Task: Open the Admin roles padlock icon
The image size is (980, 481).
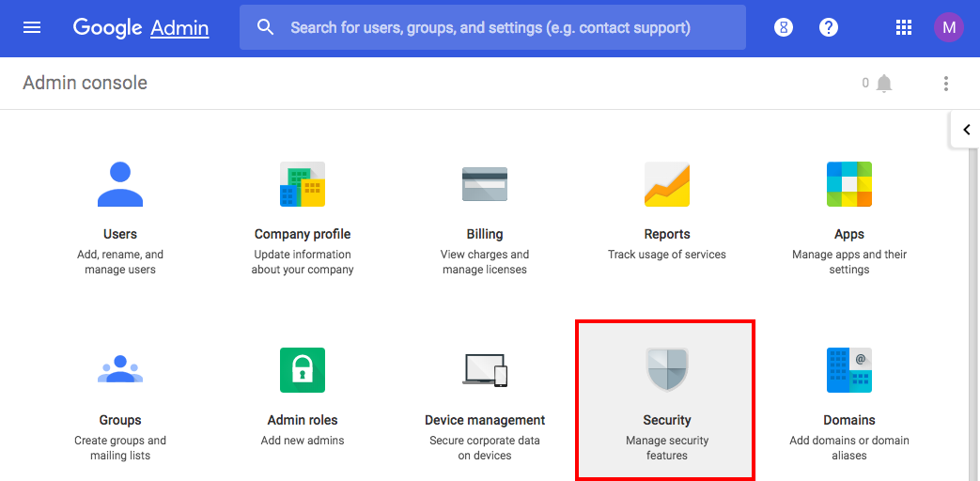Action: pyautogui.click(x=303, y=370)
